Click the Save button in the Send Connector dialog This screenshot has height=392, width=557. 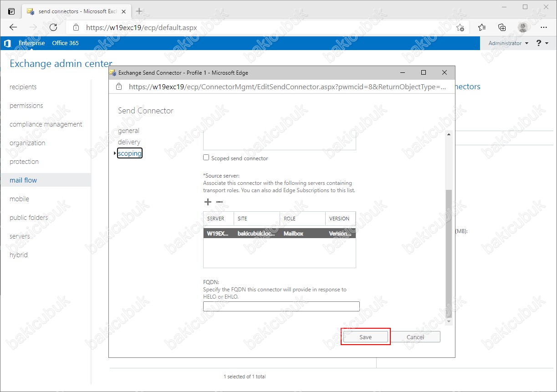coord(366,337)
